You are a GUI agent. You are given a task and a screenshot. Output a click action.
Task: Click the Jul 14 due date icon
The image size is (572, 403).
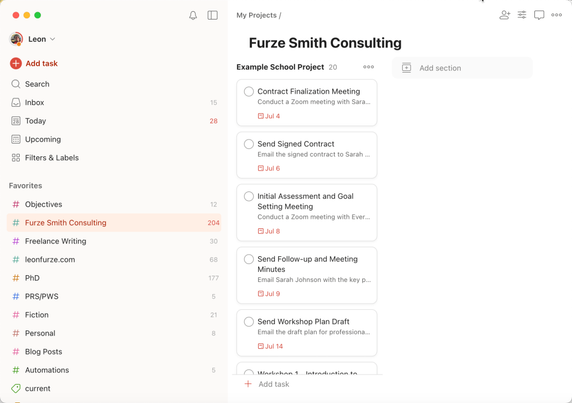click(260, 346)
